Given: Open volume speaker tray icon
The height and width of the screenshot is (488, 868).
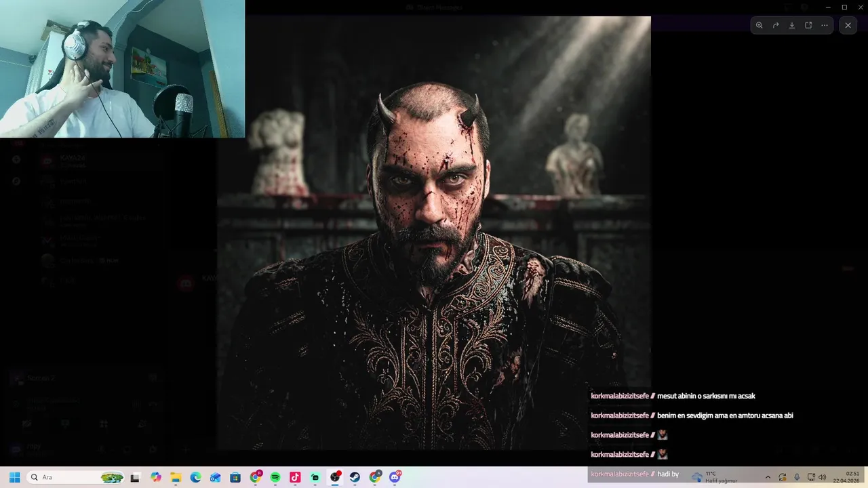Looking at the screenshot, I should click(822, 477).
